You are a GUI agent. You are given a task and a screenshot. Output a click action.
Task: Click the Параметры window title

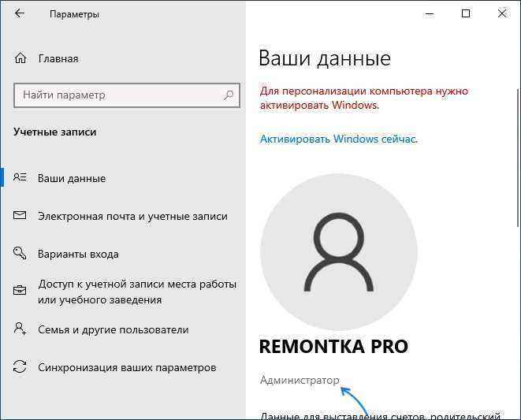(x=74, y=14)
